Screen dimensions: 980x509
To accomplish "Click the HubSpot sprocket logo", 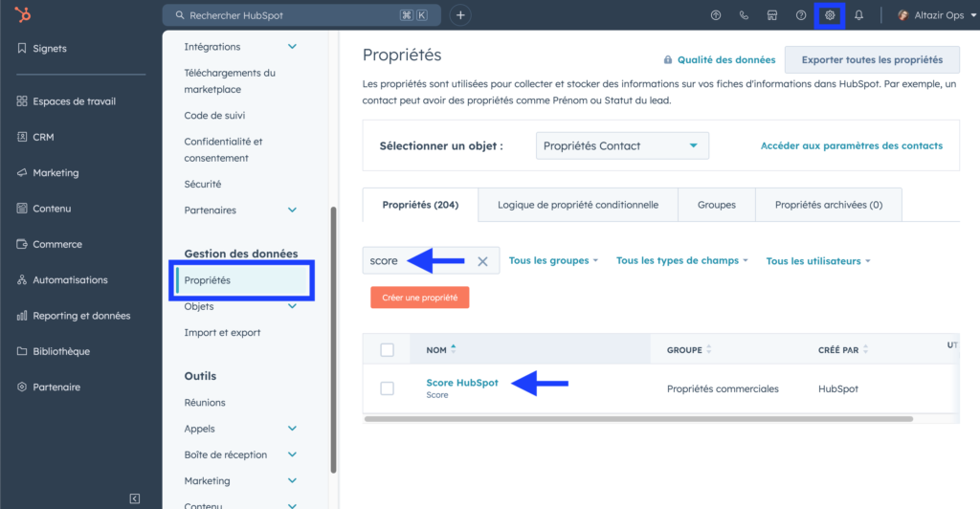I will 23,13.
